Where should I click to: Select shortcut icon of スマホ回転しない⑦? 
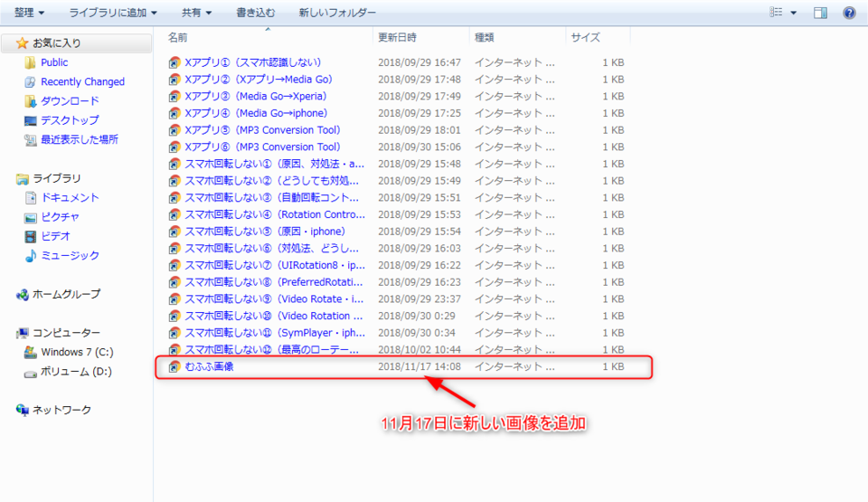[175, 265]
